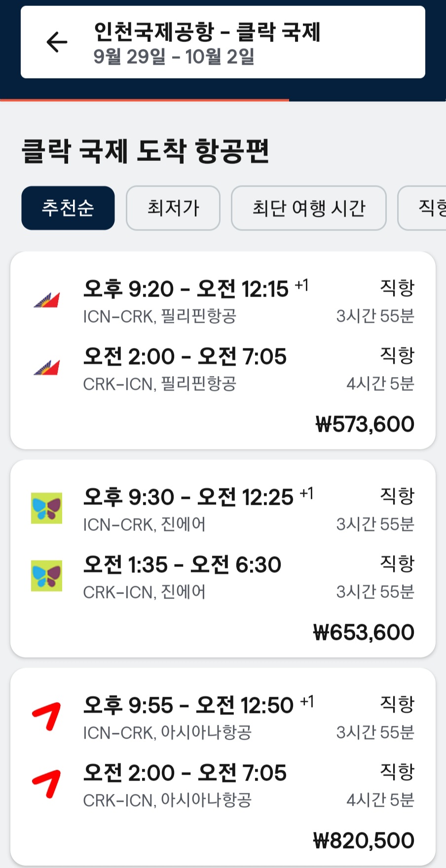446x868 pixels.
Task: Click Jin Air butterfly logo on CRK-ICN
Action: coord(47,575)
